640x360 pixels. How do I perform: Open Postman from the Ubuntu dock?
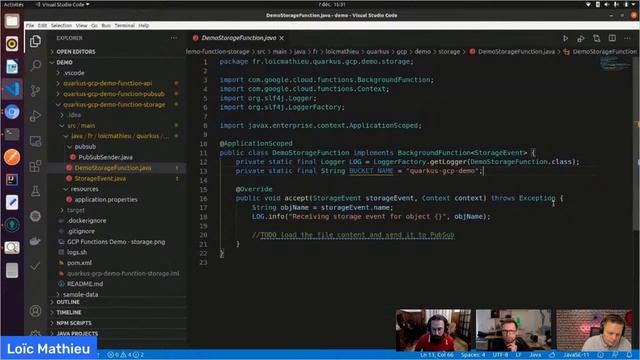tap(12, 157)
